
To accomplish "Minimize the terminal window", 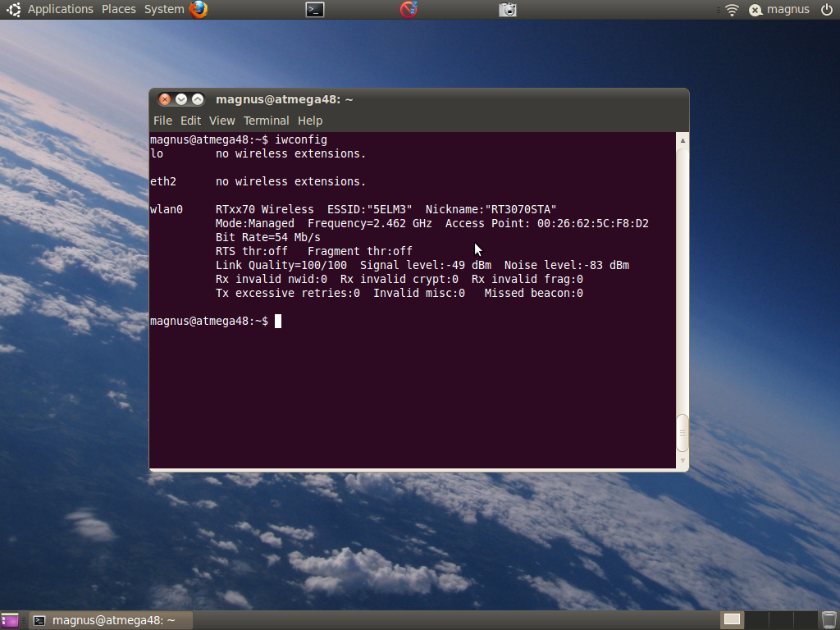I will click(x=181, y=99).
